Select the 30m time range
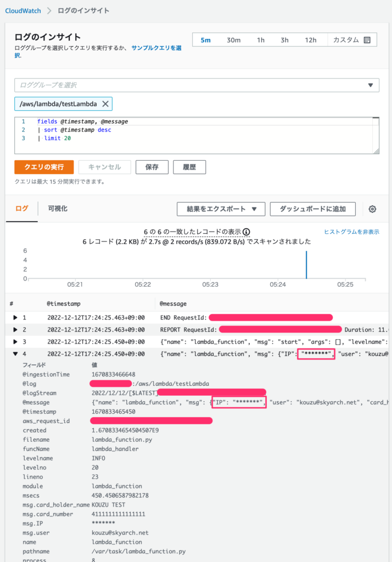392x562 pixels. point(233,40)
